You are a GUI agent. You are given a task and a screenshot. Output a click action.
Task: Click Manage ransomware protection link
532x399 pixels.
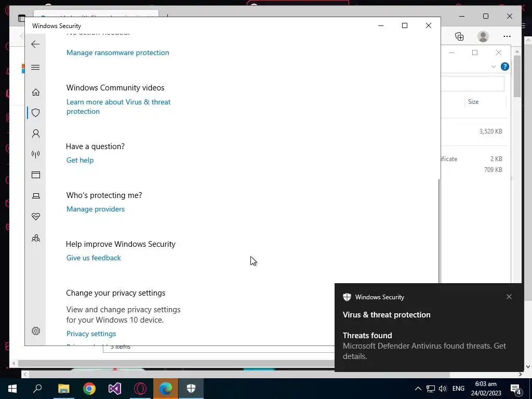(x=118, y=52)
